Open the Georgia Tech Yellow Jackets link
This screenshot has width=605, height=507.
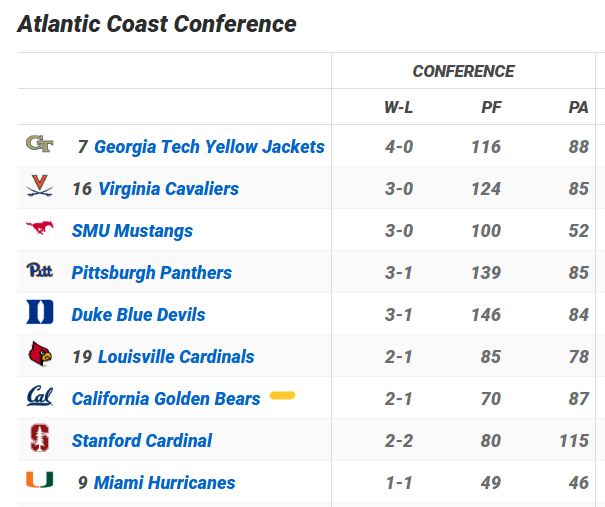[209, 147]
